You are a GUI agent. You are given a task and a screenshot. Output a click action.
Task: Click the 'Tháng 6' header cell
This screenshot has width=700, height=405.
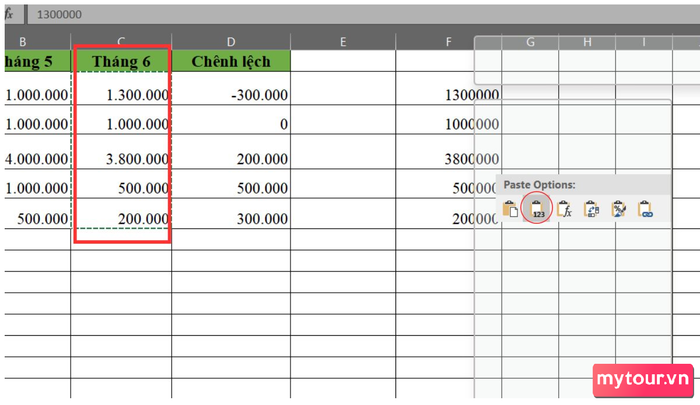pos(121,61)
